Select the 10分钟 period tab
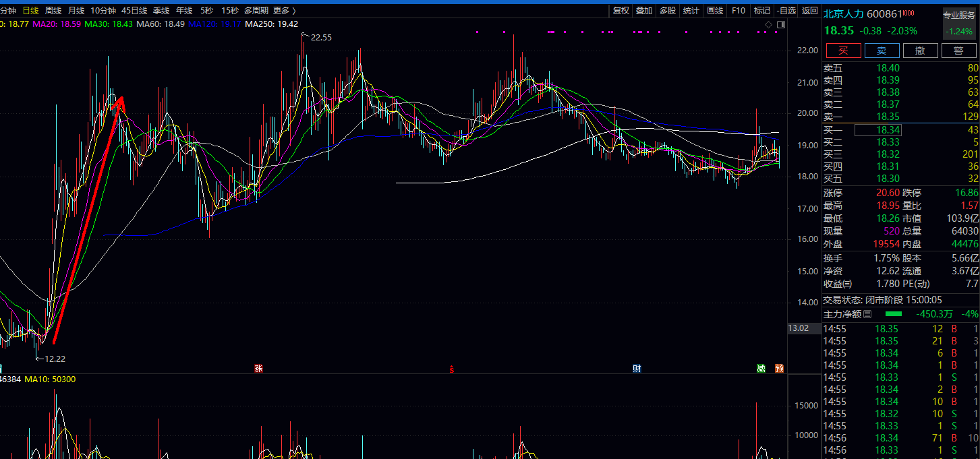Screen dimensions: 980x459 (x=103, y=11)
